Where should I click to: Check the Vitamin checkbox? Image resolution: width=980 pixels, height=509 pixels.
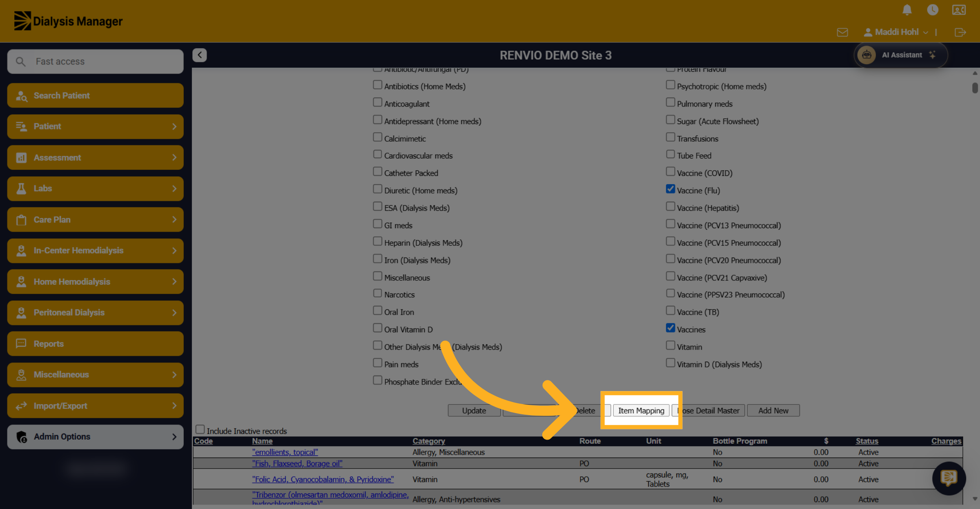[670, 346]
